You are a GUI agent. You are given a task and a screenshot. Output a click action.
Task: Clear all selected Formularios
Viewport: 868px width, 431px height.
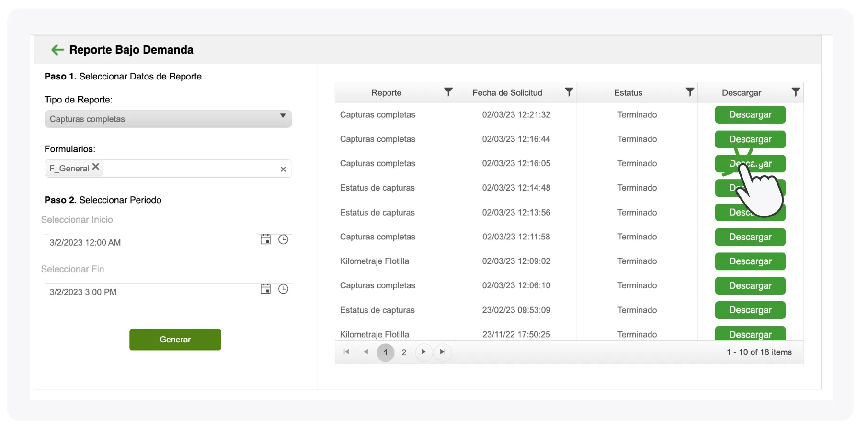tap(283, 169)
